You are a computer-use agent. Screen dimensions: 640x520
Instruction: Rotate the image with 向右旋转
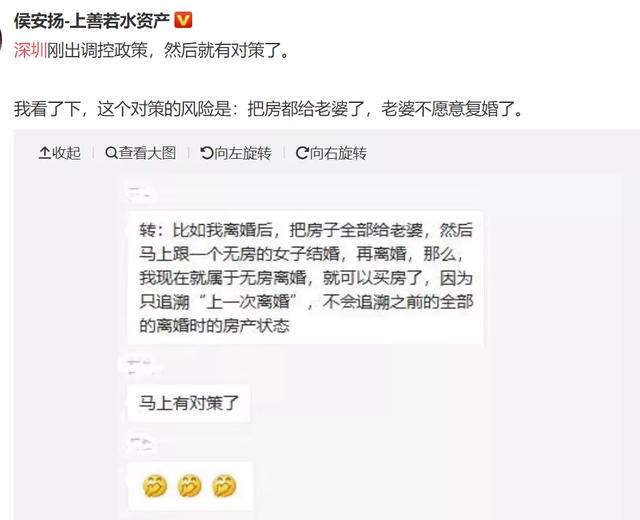pyautogui.click(x=331, y=153)
